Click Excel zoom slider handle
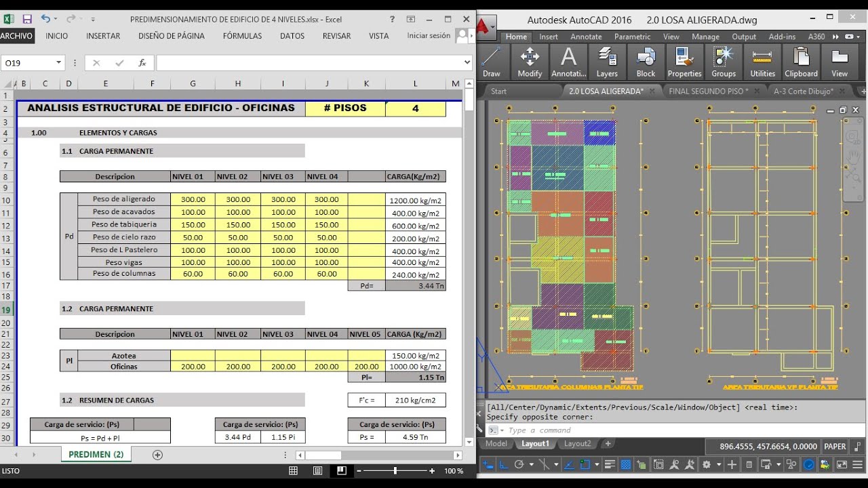The width and height of the screenshot is (868, 488). (x=395, y=470)
